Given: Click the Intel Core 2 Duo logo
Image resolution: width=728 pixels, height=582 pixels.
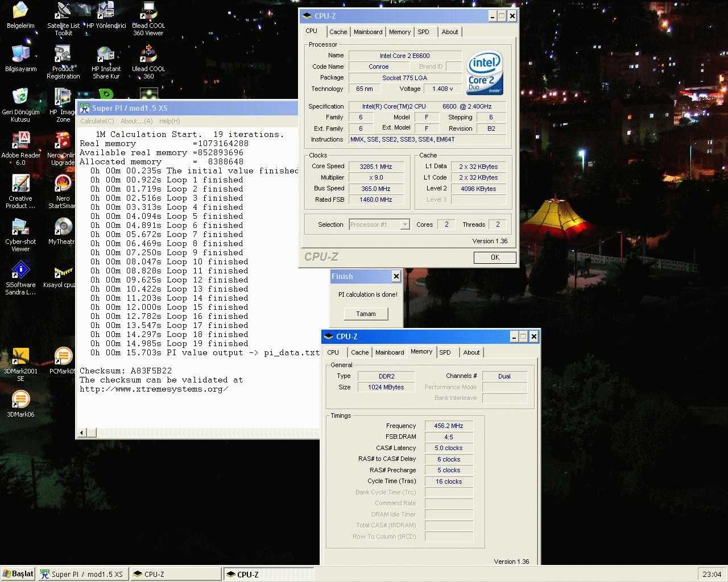Looking at the screenshot, I should pos(485,73).
